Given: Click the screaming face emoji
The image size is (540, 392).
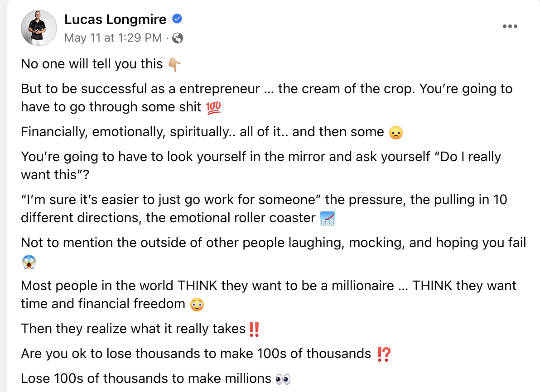Looking at the screenshot, I should click(x=29, y=262).
